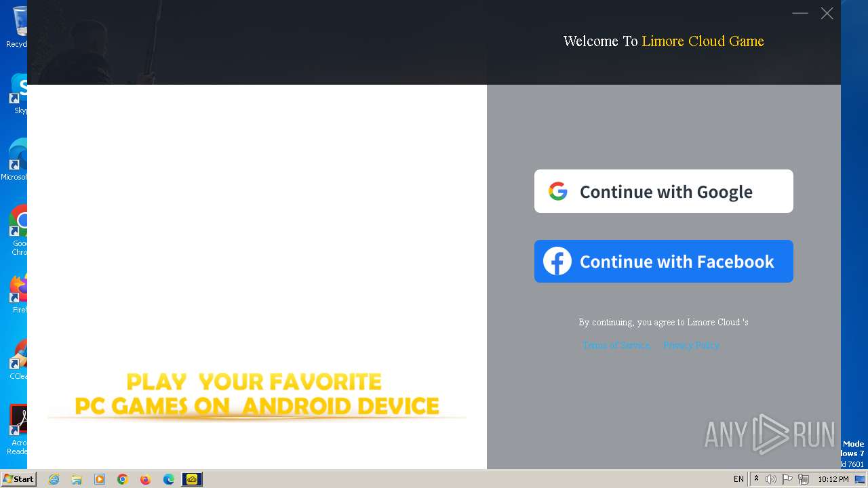Select the CCleaner desktop shortcut
The width and height of the screenshot is (868, 488).
[x=18, y=360]
